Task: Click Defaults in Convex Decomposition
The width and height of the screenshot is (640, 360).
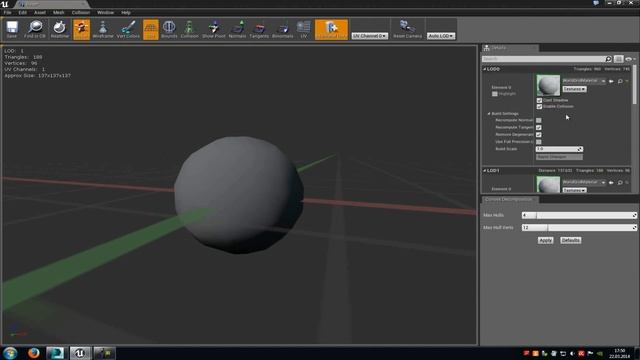Action: pyautogui.click(x=571, y=240)
